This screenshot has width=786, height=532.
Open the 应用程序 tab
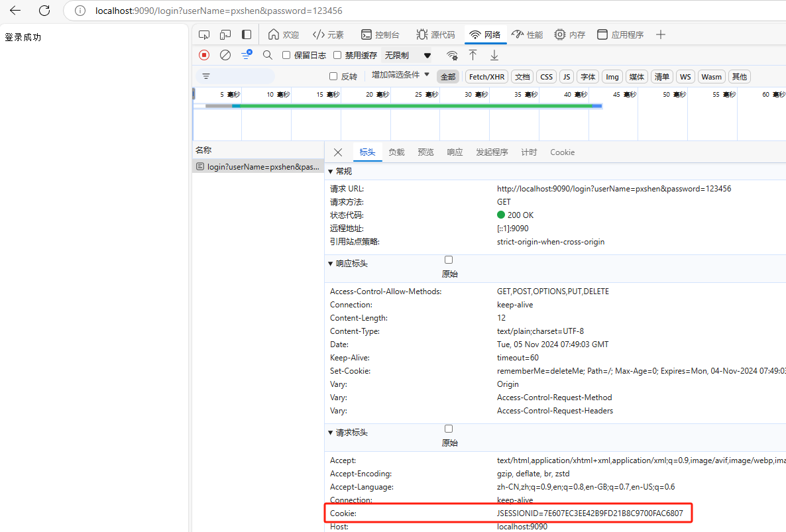(620, 34)
